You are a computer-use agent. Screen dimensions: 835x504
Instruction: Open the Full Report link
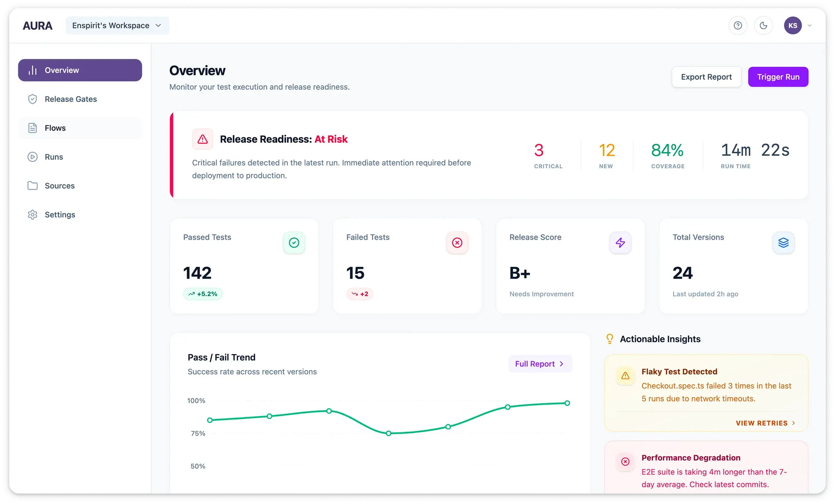[540, 364]
